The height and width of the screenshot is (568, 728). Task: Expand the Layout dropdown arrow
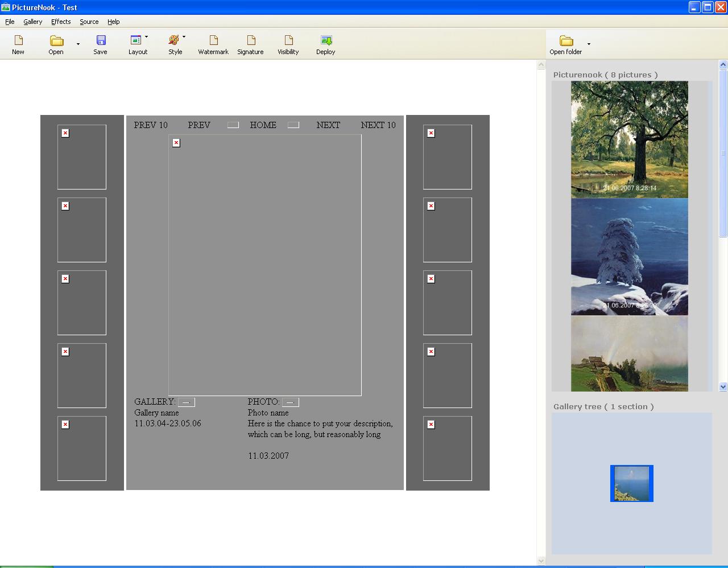(x=146, y=37)
